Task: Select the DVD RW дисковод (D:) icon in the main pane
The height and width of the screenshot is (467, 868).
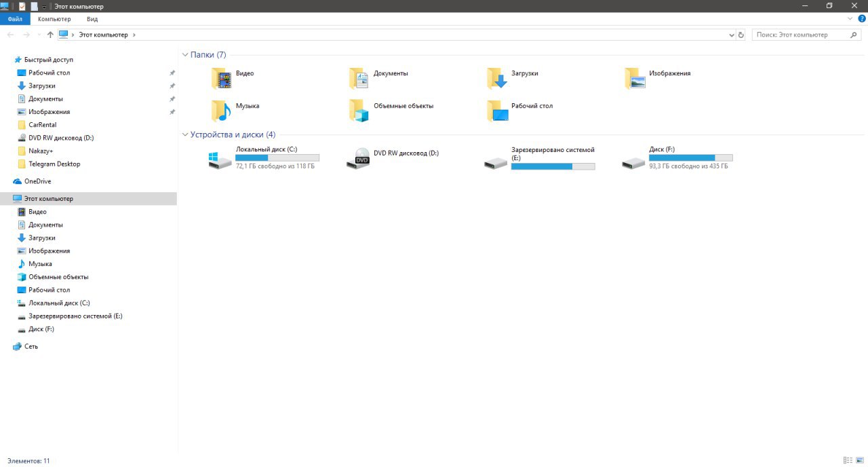Action: coord(358,158)
